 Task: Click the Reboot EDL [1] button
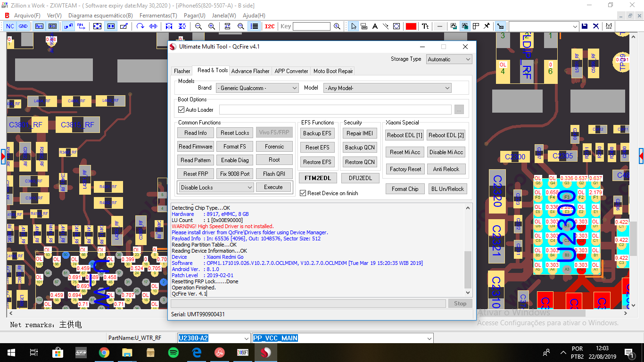[405, 135]
